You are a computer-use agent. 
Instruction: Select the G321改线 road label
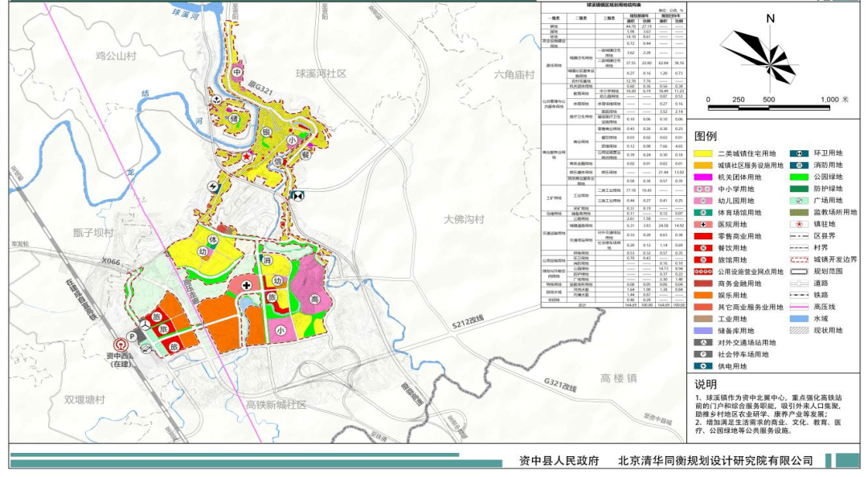point(559,385)
